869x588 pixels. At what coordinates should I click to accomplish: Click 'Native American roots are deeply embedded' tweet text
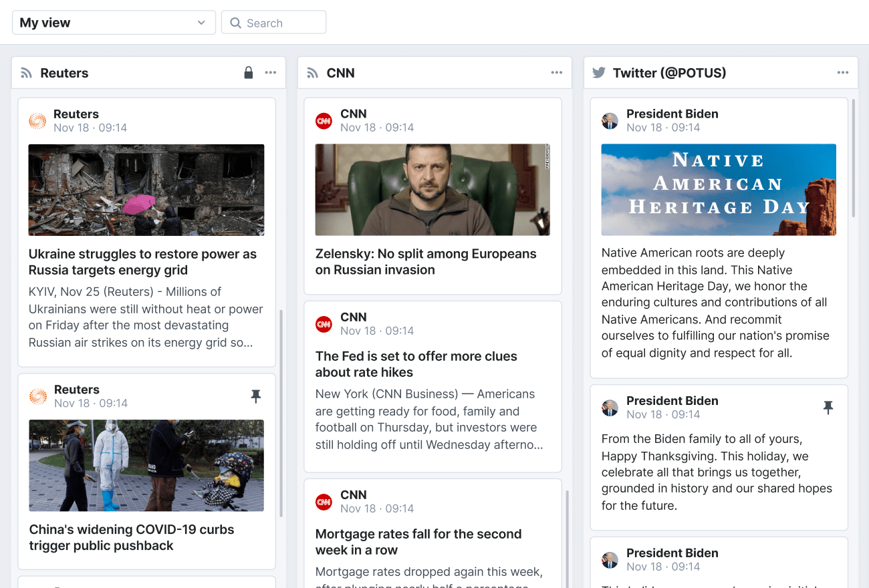[x=715, y=303]
